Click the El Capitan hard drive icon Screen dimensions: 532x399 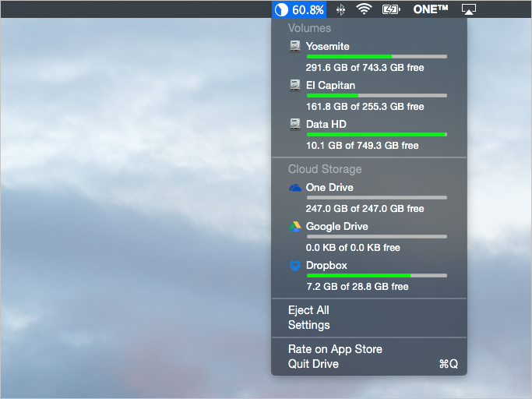[x=295, y=86]
